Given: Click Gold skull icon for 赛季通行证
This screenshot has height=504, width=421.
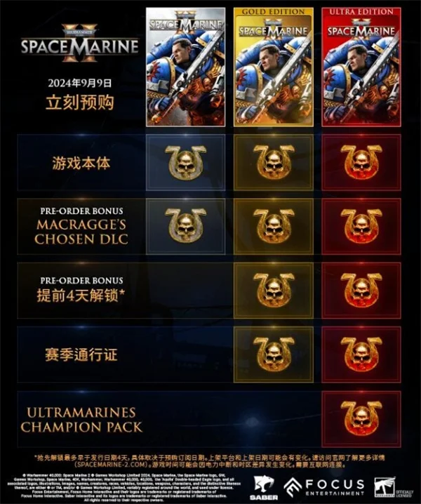Looking at the screenshot, I should point(274,354).
